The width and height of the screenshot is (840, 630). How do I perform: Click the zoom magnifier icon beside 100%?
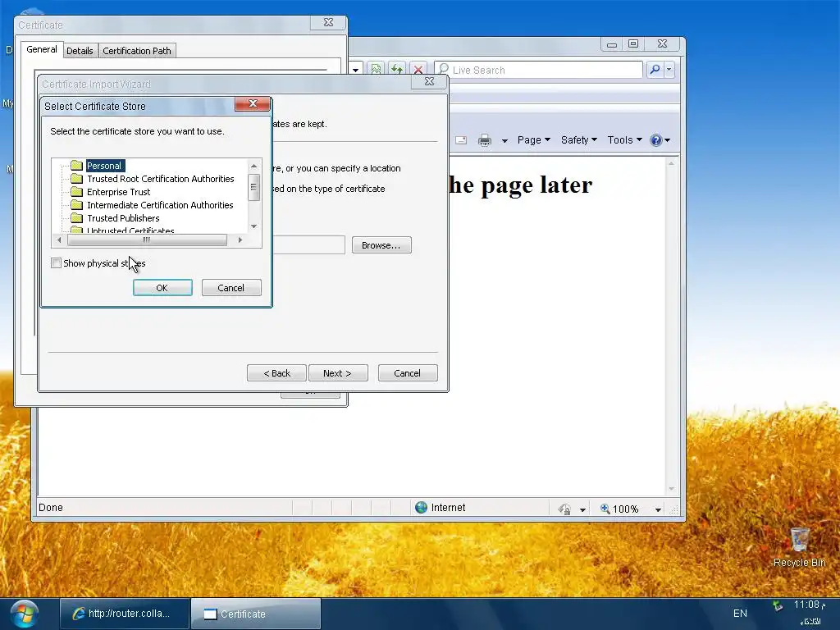click(605, 509)
